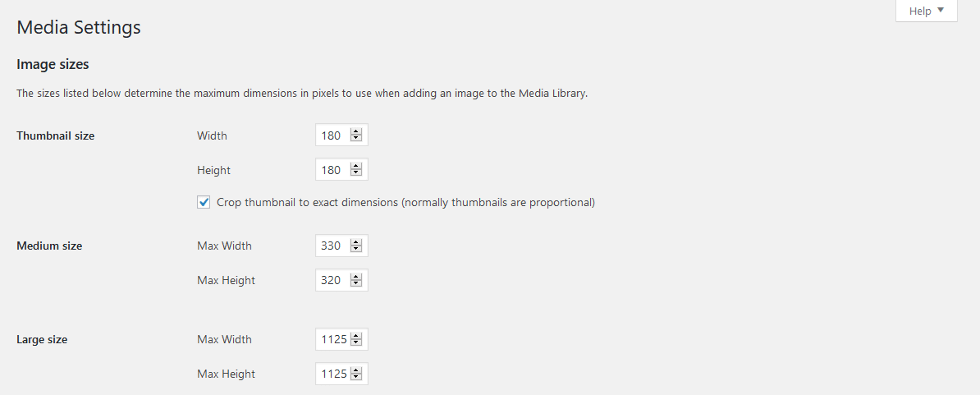Expand the Help dropdown tab

point(926,11)
